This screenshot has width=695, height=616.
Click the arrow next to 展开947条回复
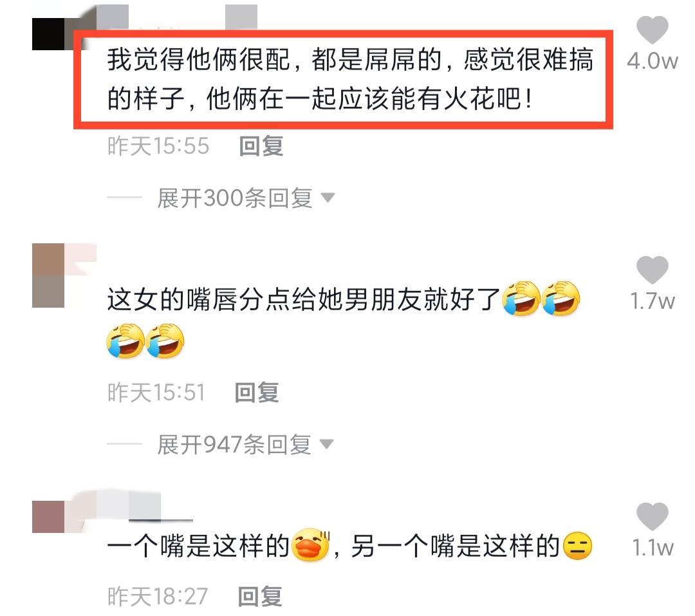tap(326, 443)
